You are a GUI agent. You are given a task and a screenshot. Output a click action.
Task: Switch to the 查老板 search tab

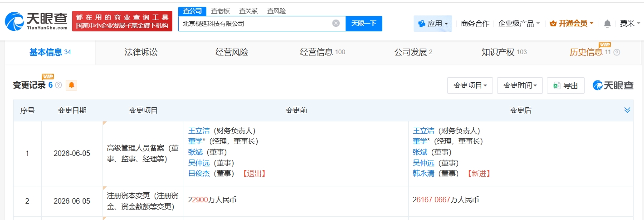(221, 11)
